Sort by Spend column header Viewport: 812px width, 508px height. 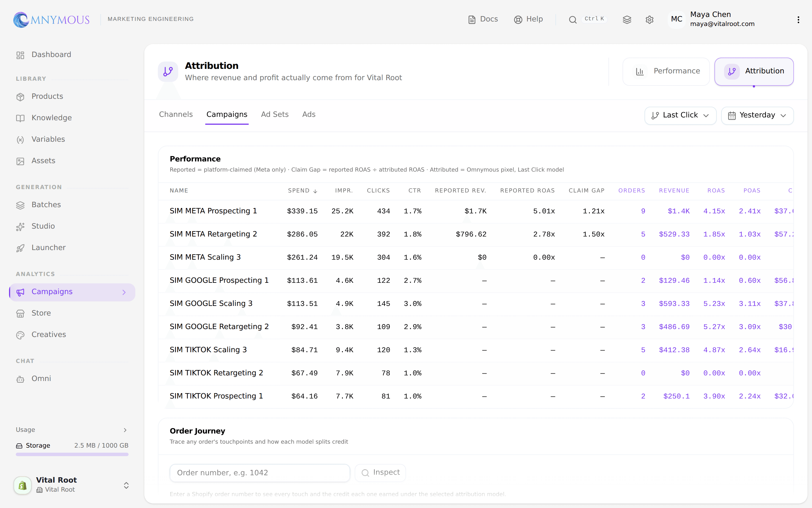pos(302,191)
